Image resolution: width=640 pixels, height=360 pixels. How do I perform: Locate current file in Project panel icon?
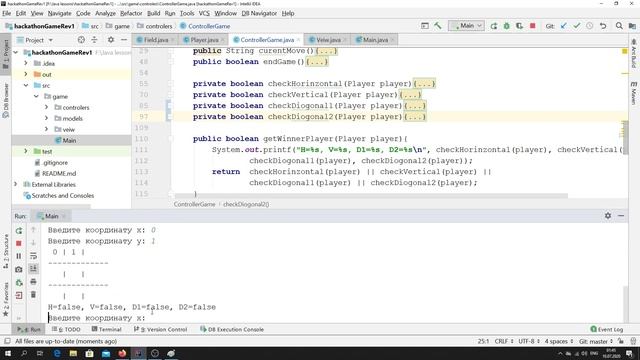81,40
